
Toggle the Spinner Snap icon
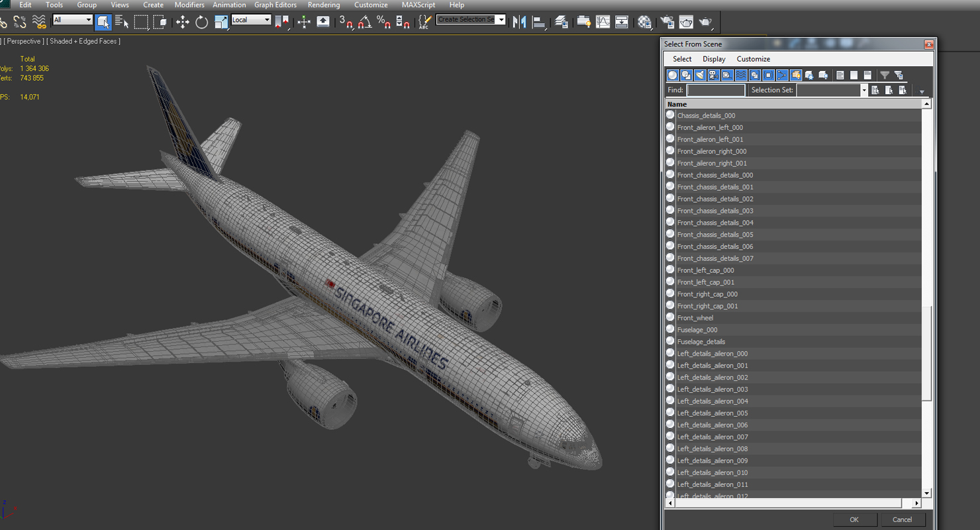(x=403, y=22)
